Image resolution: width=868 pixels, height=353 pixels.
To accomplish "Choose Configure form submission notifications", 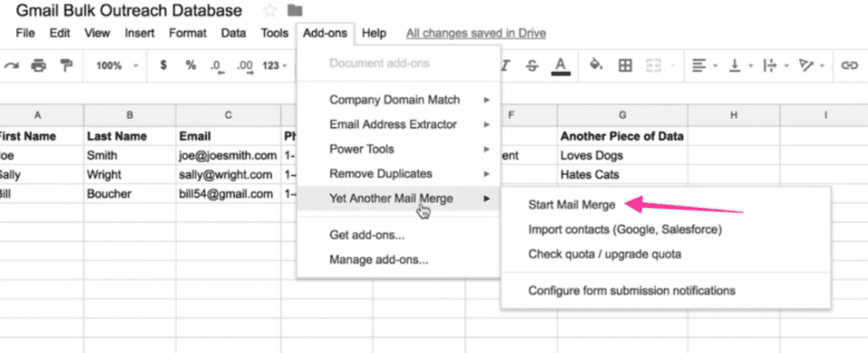I will click(666, 290).
